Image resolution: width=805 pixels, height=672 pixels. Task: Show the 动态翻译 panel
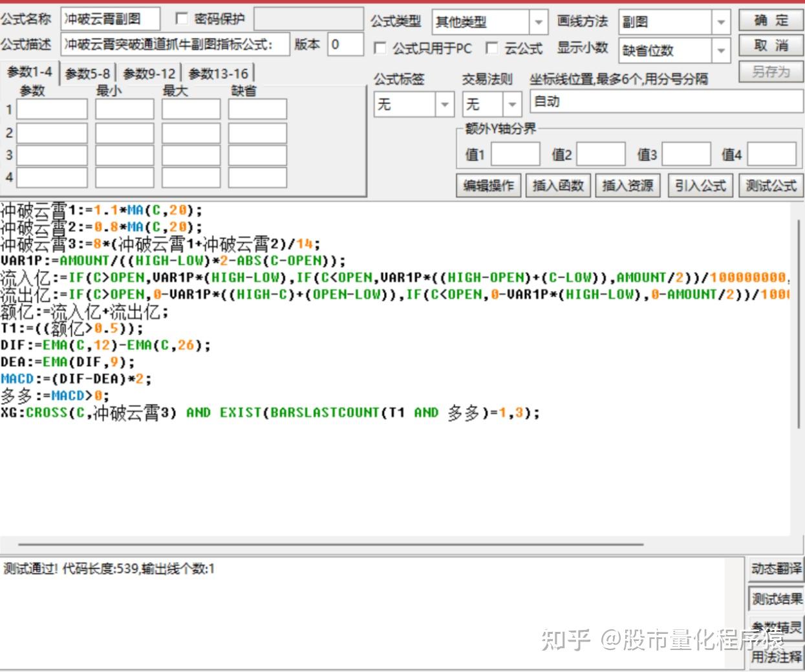[x=776, y=569]
